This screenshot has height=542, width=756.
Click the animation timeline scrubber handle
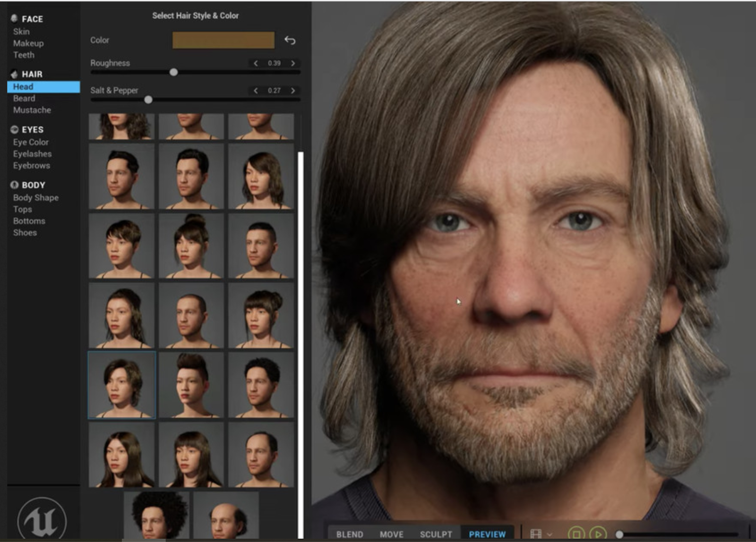point(619,534)
